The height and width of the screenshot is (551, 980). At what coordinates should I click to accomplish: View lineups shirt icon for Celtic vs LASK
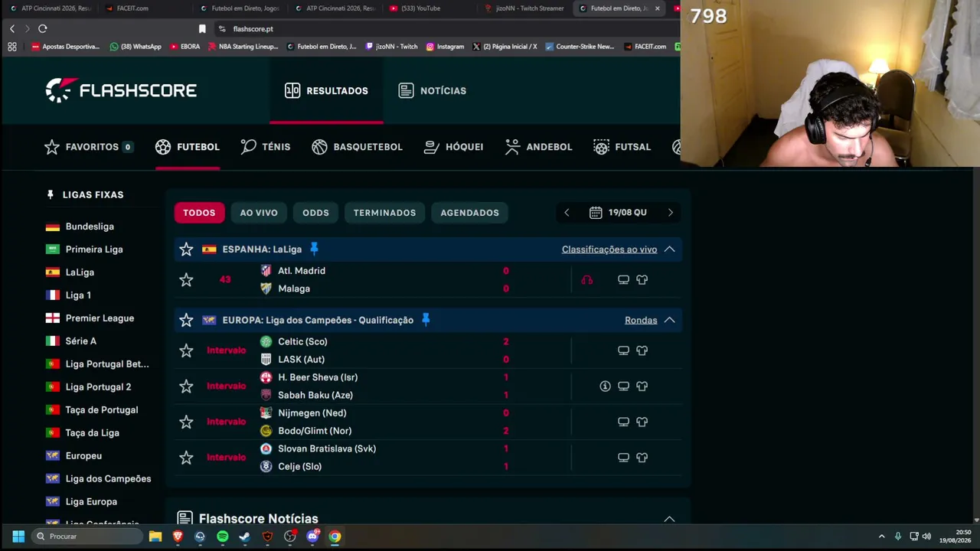[642, 350]
